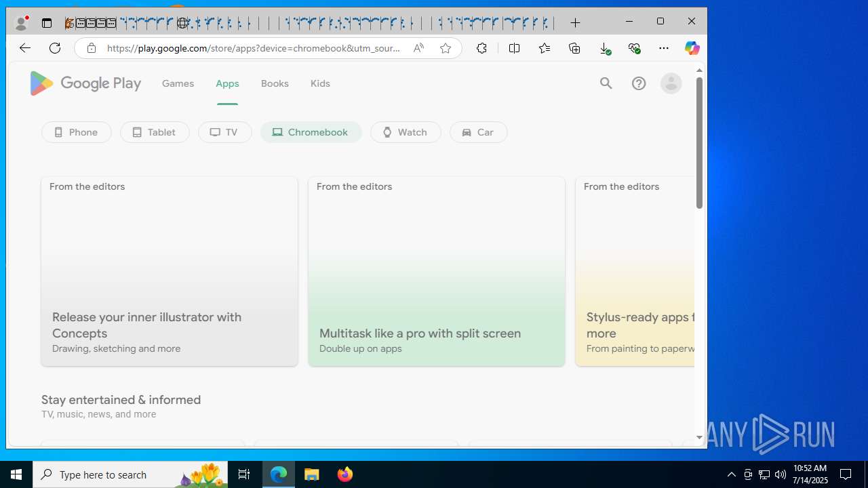
Task: Open File Explorer from taskbar
Action: click(x=311, y=474)
